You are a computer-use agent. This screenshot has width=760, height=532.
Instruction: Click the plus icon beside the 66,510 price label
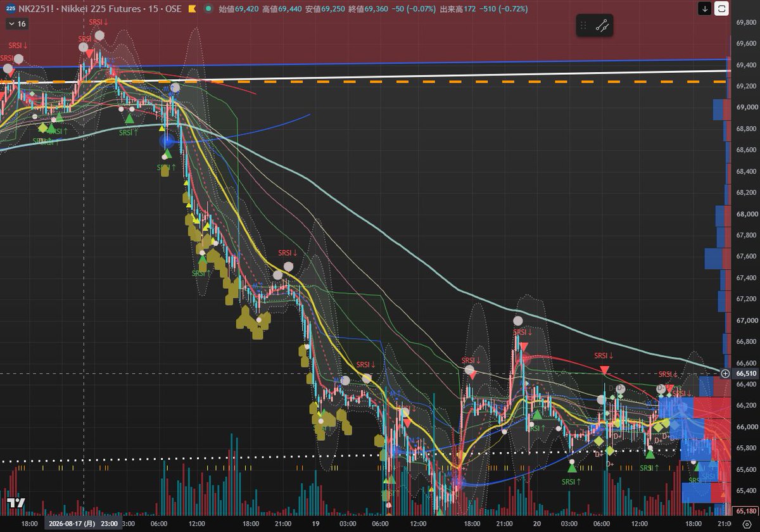[x=725, y=374]
